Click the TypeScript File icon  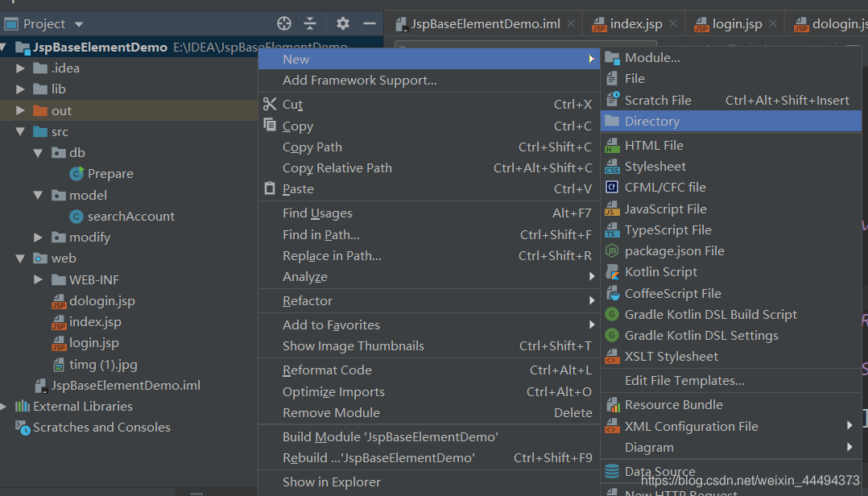coord(612,229)
